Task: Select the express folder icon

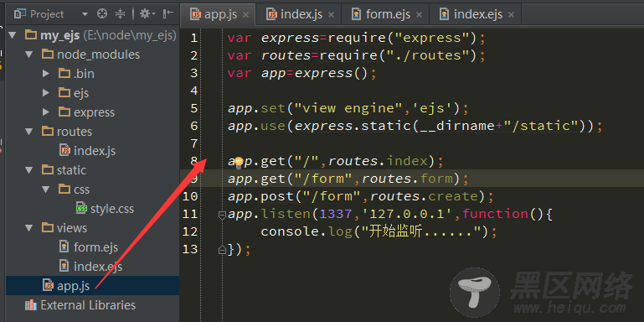Action: 64,112
